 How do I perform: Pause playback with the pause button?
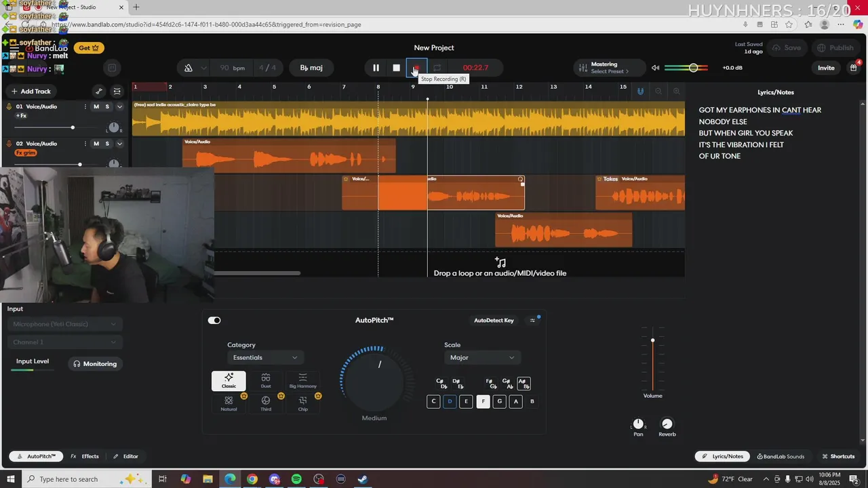coord(376,68)
